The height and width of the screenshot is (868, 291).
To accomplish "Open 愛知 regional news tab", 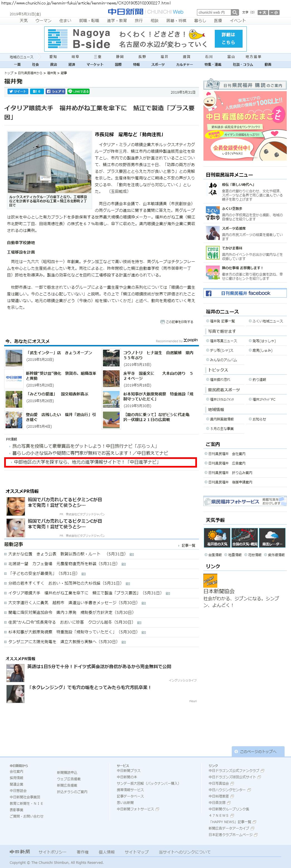I will click(53, 57).
